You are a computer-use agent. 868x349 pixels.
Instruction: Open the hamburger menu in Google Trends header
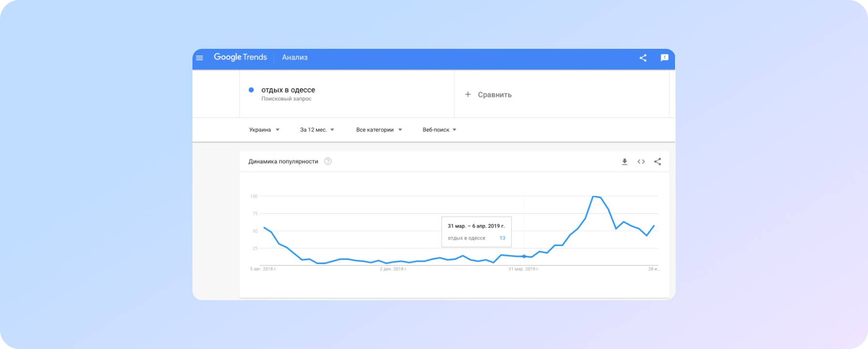click(x=199, y=58)
